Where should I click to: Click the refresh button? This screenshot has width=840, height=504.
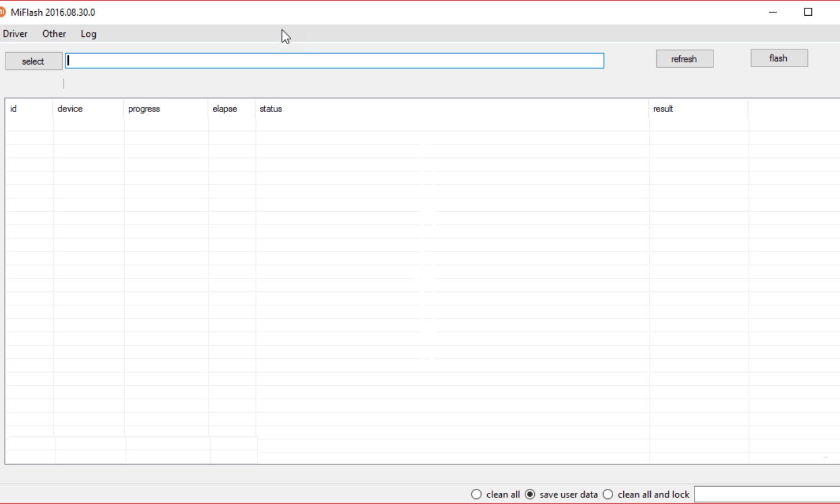point(684,59)
